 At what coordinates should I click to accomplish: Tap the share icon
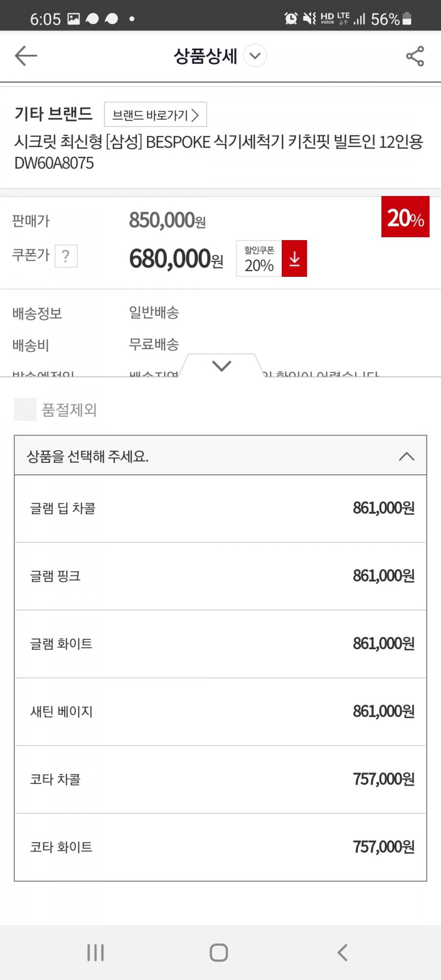[x=415, y=56]
